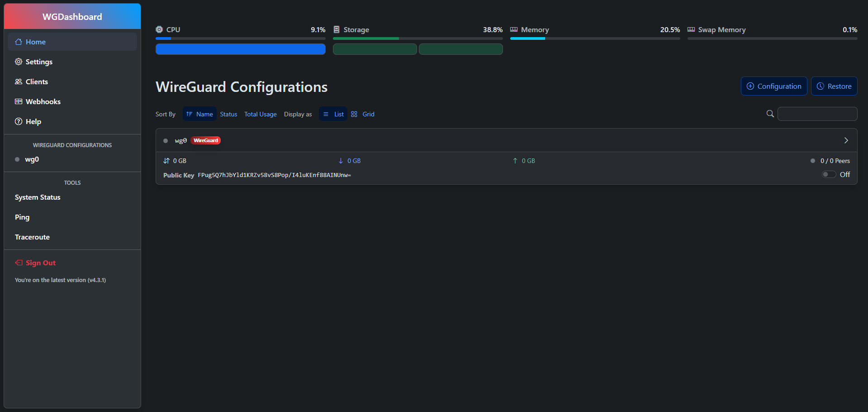Click the CPU chip icon

[x=159, y=29]
